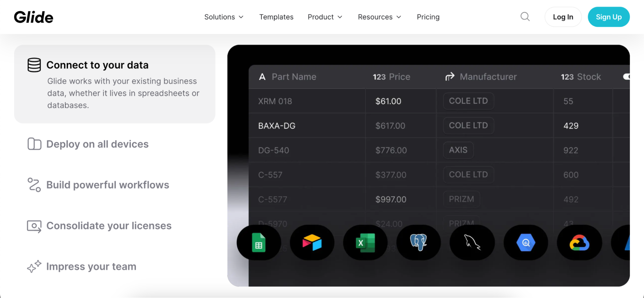
Task: Click the BigQuery hexagon icon
Action: (x=526, y=243)
